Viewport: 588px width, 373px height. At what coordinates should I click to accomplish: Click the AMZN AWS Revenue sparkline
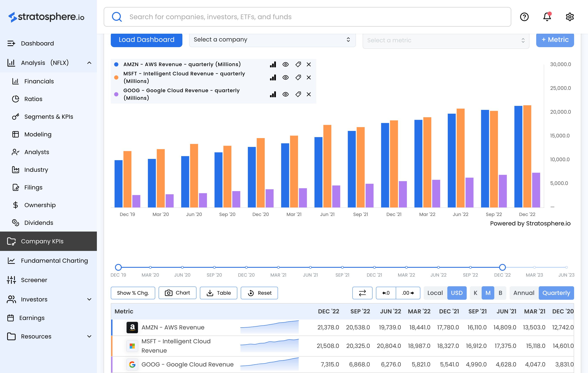tap(269, 327)
